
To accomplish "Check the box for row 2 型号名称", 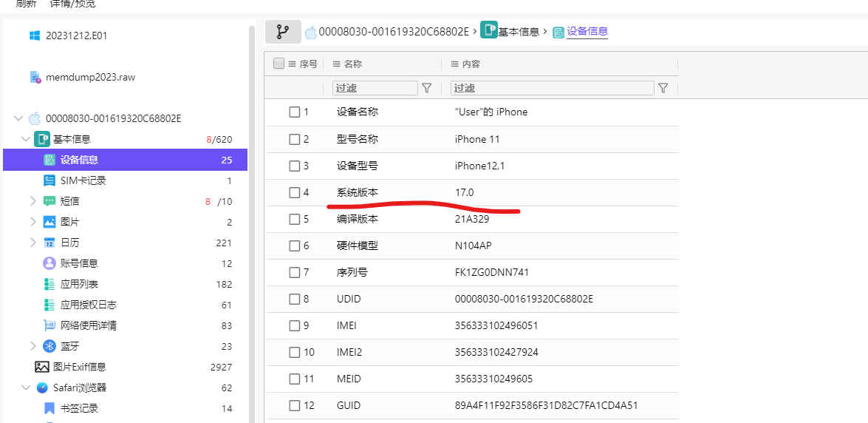I will (295, 139).
